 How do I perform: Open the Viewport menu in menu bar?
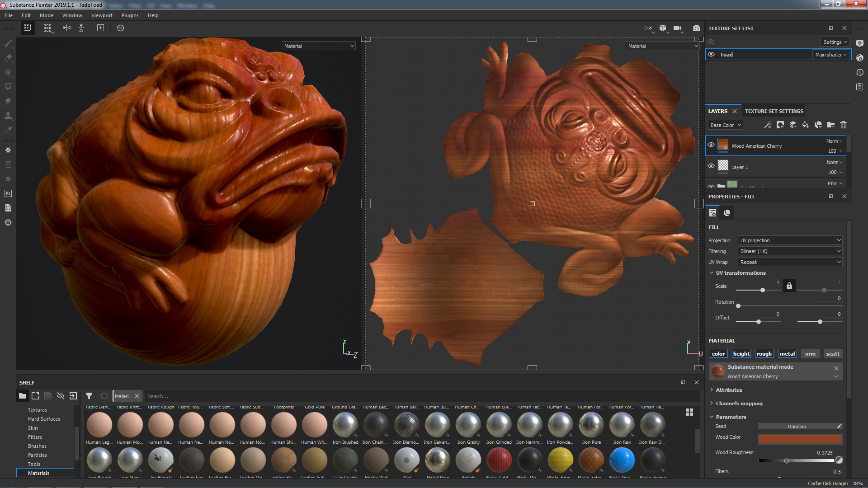click(x=101, y=15)
